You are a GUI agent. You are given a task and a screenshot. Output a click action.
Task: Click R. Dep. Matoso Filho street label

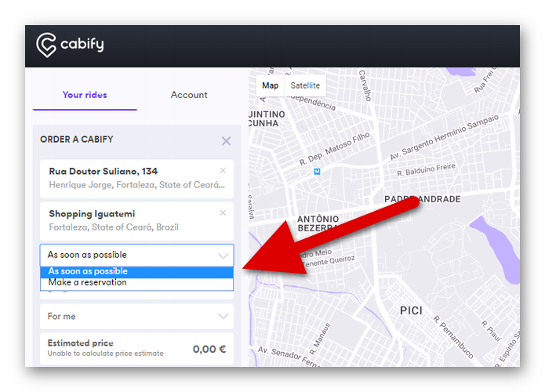click(x=334, y=148)
